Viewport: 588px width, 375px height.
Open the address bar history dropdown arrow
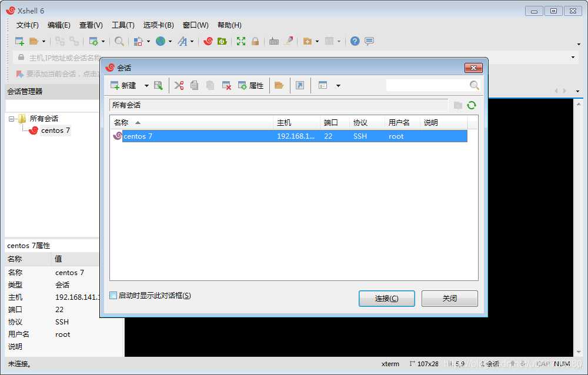coord(573,58)
